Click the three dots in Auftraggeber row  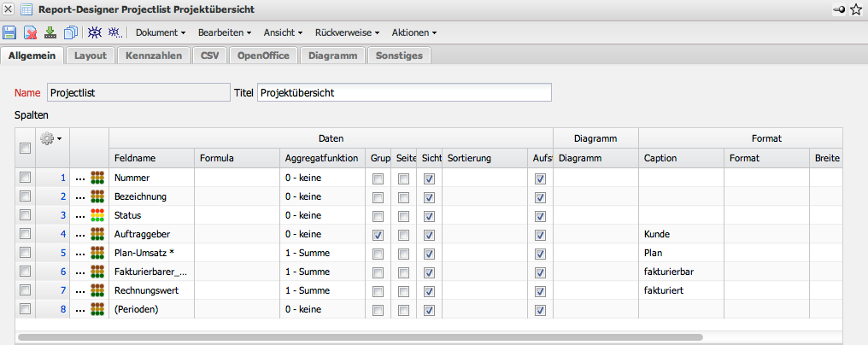tap(80, 234)
